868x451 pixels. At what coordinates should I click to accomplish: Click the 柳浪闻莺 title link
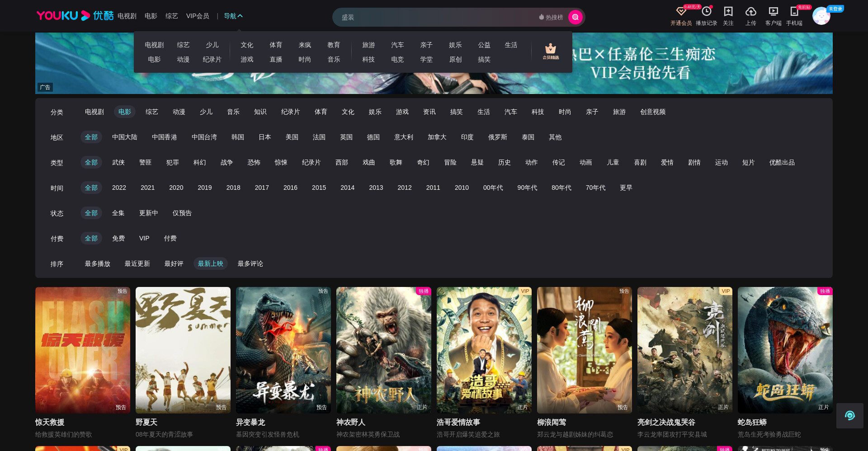tap(552, 422)
